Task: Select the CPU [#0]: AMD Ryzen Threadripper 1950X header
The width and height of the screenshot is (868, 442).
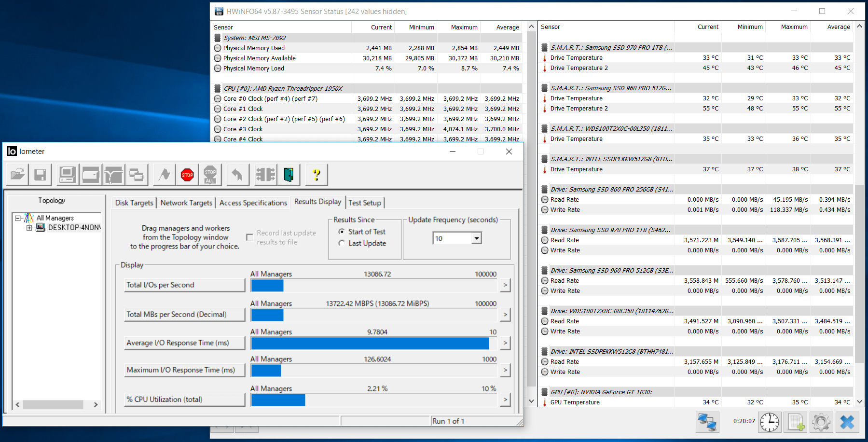Action: (x=368, y=89)
